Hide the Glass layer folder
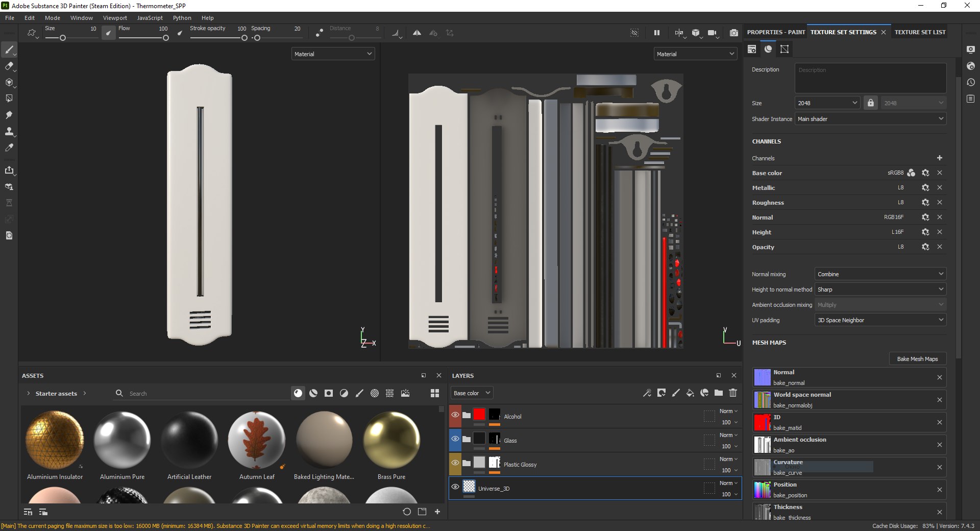 455,439
